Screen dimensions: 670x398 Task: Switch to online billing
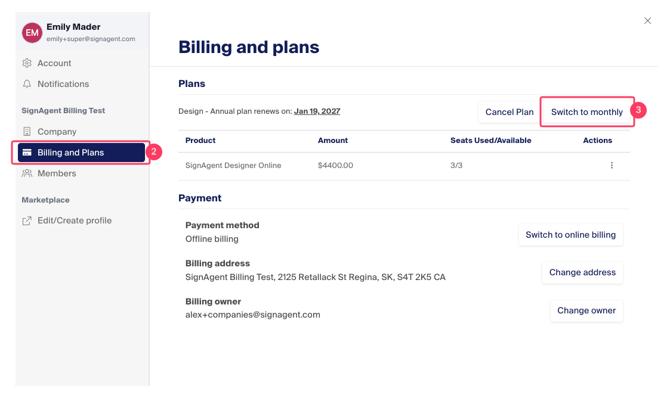(570, 235)
